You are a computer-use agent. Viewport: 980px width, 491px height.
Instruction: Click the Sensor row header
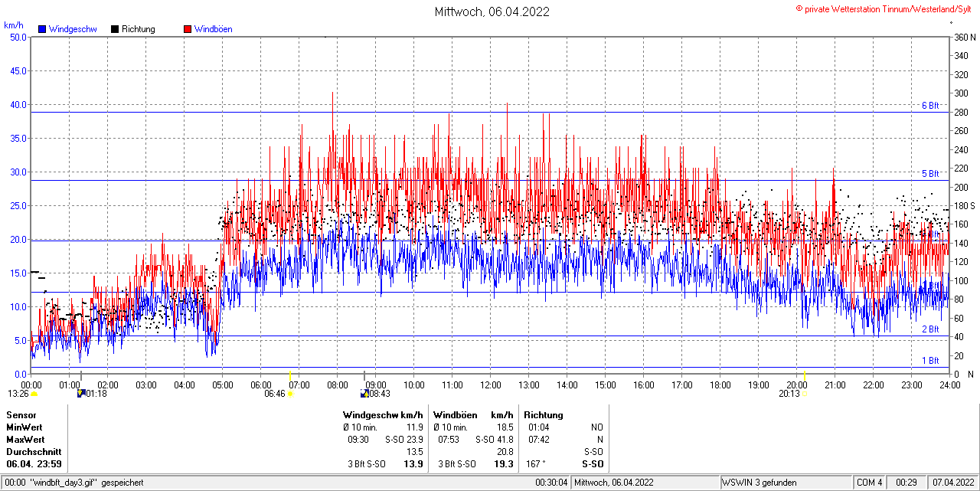click(21, 415)
